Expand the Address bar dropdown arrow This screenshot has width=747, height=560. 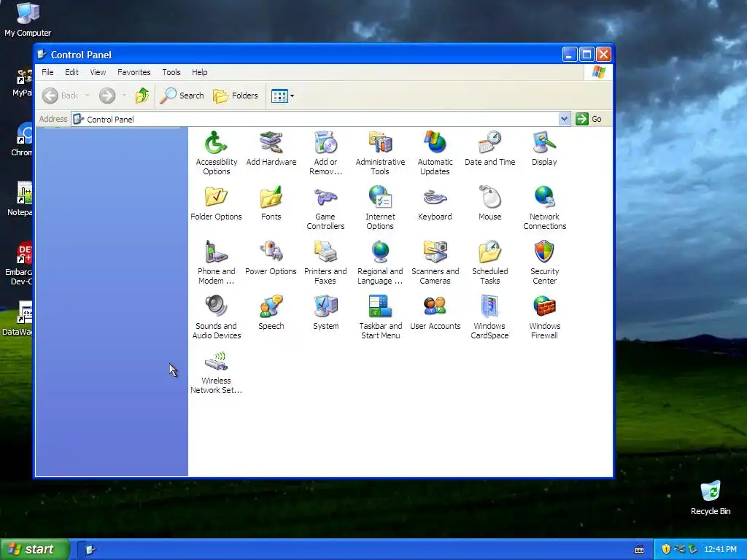pos(564,119)
